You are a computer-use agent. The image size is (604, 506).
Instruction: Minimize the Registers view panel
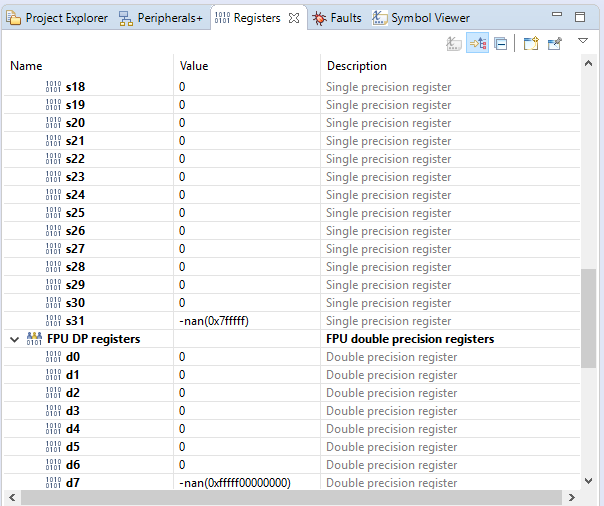[557, 14]
